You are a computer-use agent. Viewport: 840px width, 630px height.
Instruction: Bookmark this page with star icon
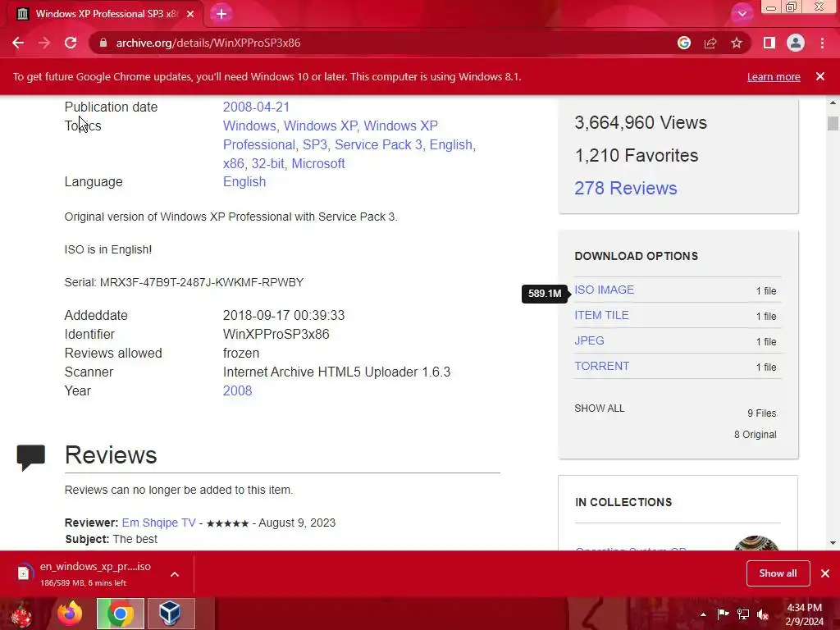737,43
